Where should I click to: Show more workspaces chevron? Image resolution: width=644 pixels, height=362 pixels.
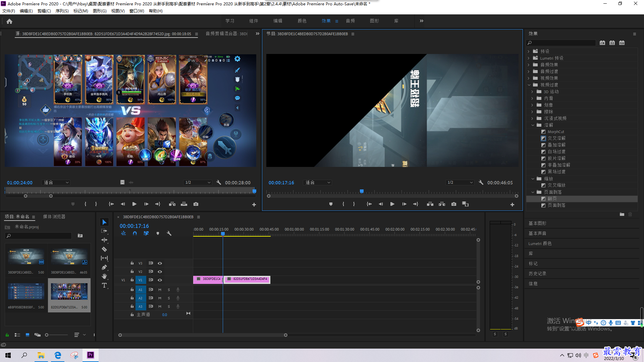click(x=422, y=21)
